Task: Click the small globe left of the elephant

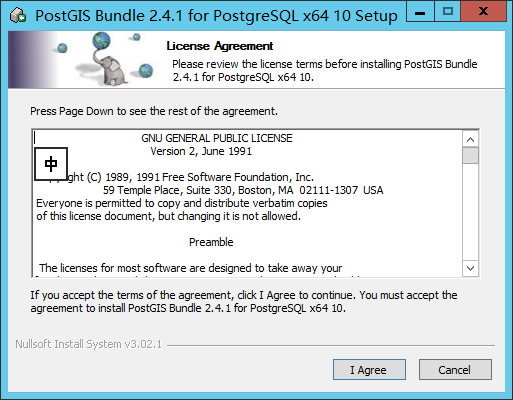Action: pos(62,48)
